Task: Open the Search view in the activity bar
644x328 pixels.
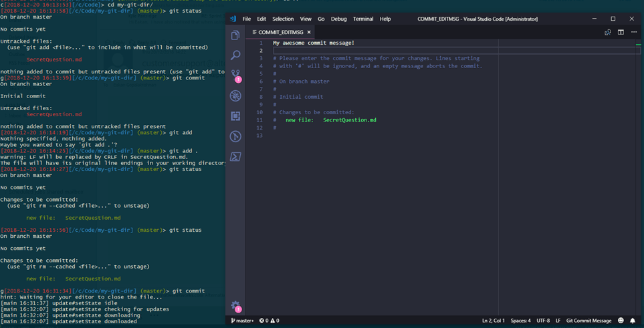Action: tap(235, 55)
